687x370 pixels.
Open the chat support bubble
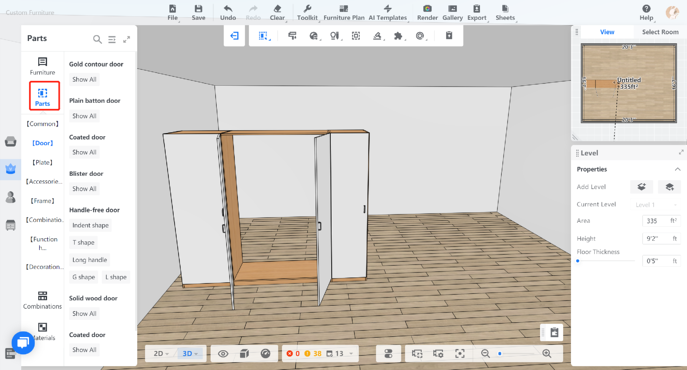23,342
